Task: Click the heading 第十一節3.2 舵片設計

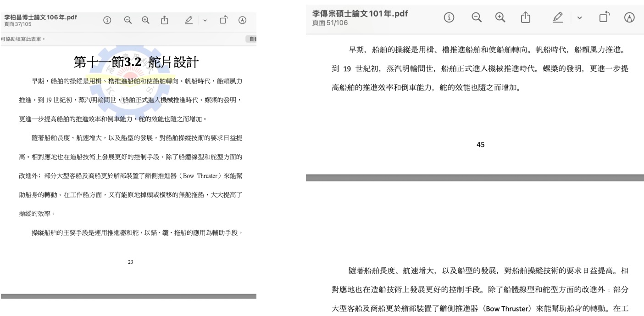Action: (x=135, y=63)
